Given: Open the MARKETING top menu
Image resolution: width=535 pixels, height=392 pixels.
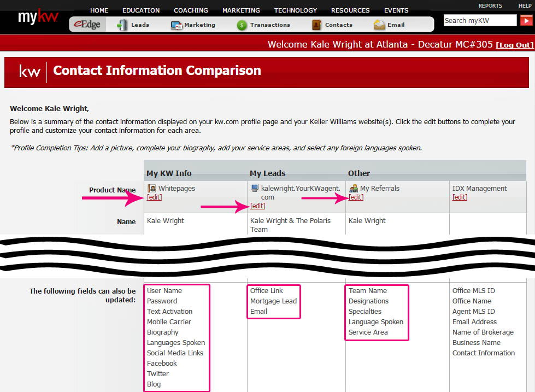Looking at the screenshot, I should coord(241,10).
